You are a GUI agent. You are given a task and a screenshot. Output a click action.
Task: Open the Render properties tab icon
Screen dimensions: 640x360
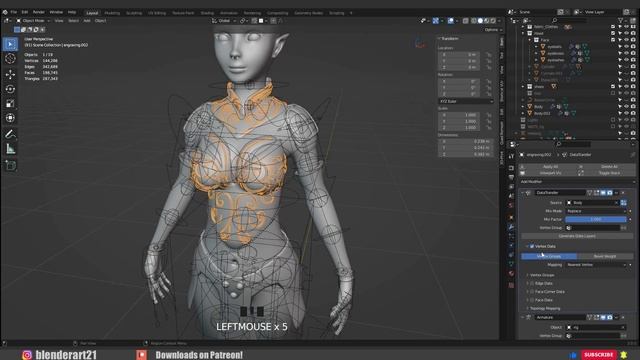pyautogui.click(x=511, y=168)
